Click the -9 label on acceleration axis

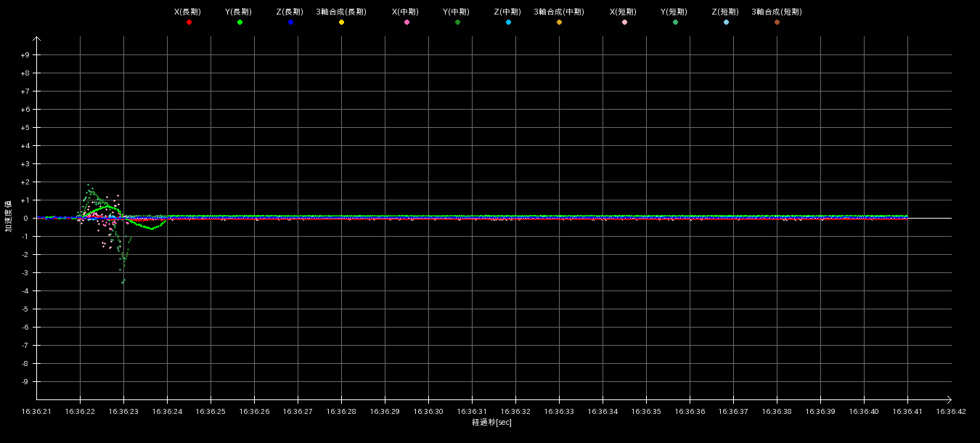25,382
